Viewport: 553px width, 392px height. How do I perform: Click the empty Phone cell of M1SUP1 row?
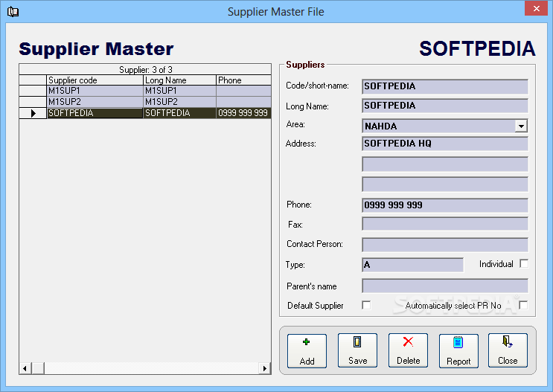pos(243,91)
